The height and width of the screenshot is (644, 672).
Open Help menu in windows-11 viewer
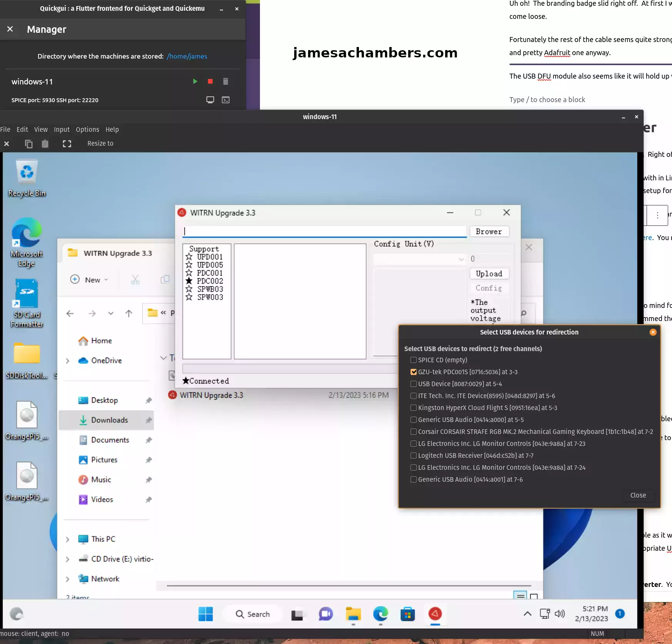point(112,129)
